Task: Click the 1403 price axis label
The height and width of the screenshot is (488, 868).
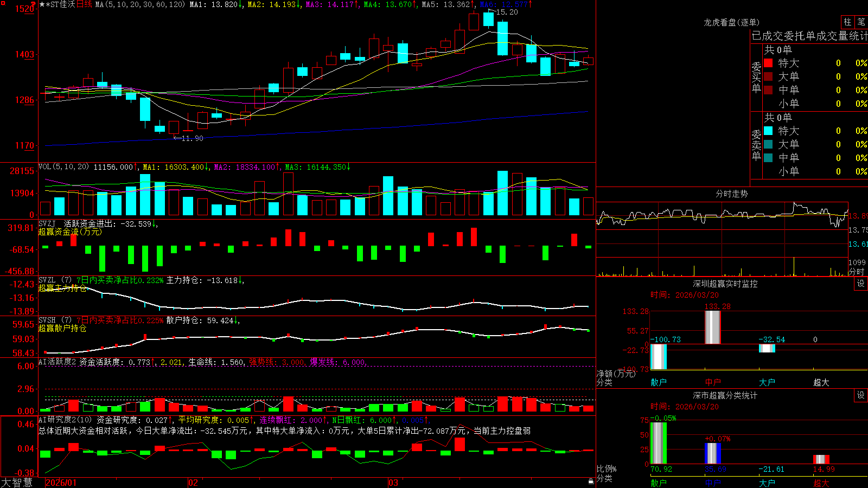Action: (x=24, y=54)
